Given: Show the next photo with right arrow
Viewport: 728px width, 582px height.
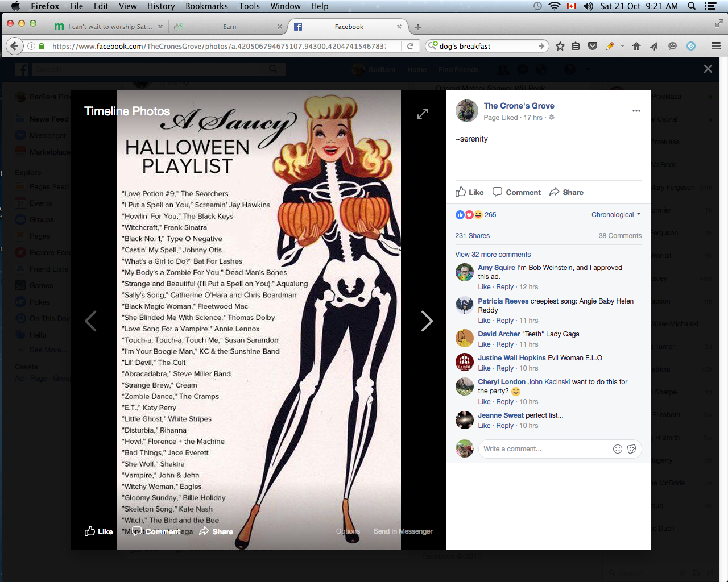Looking at the screenshot, I should point(427,321).
